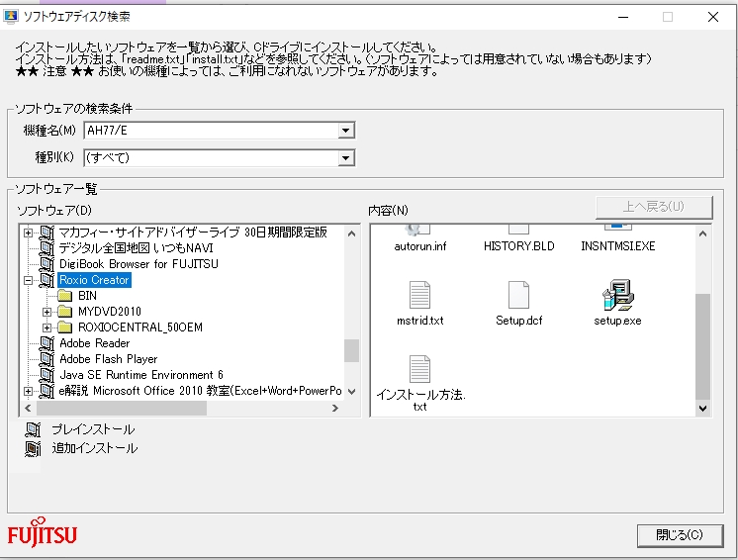738x560 pixels.
Task: Click the Roxio Creator software icon
Action: click(47, 280)
